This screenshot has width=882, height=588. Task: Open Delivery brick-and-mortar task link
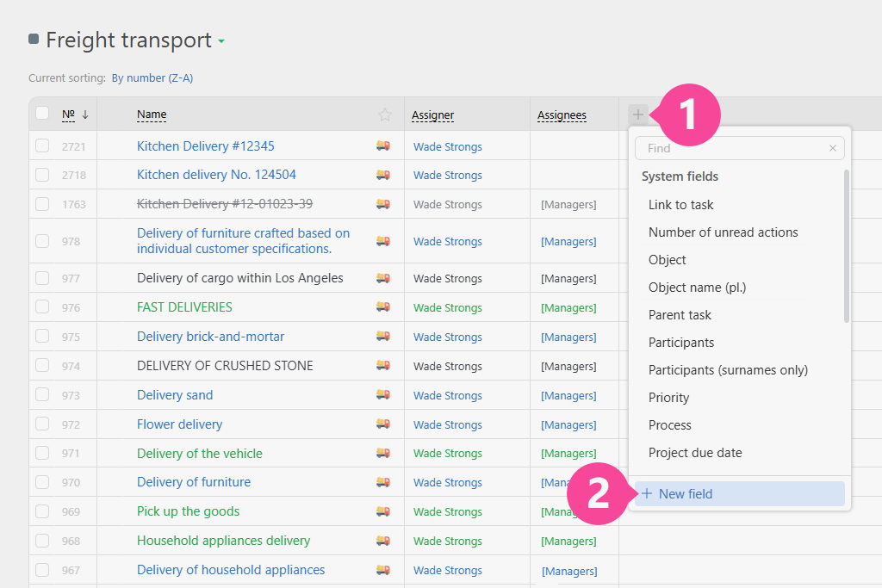coord(210,337)
